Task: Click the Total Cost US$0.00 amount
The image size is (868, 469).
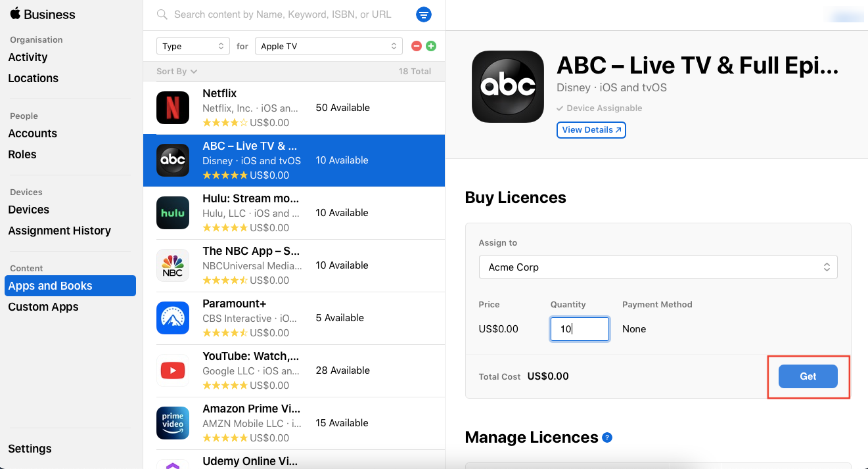Action: click(x=548, y=376)
